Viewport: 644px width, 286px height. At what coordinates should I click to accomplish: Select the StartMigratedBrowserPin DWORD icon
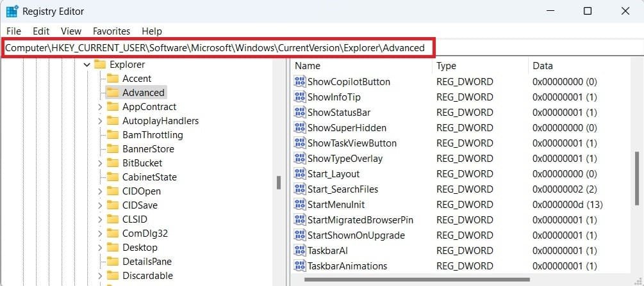300,220
